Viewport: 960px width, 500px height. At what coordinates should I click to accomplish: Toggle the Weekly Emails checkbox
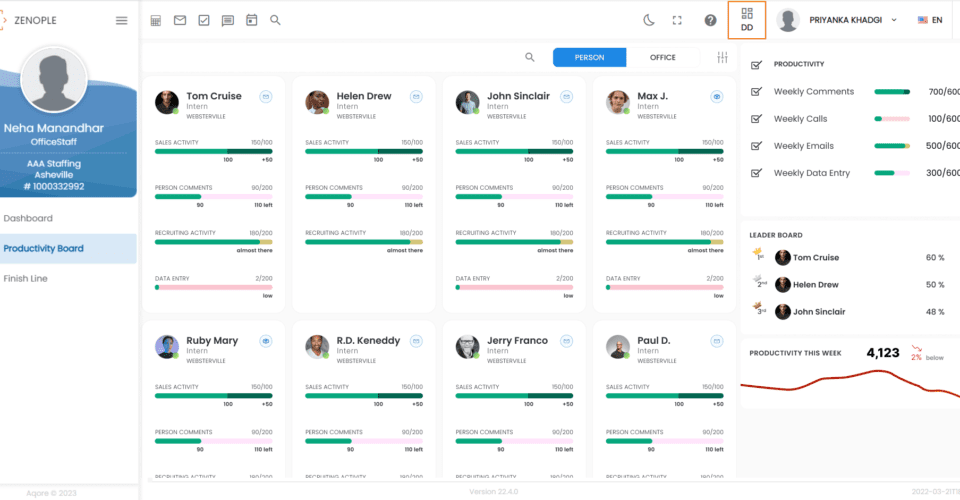(x=756, y=146)
